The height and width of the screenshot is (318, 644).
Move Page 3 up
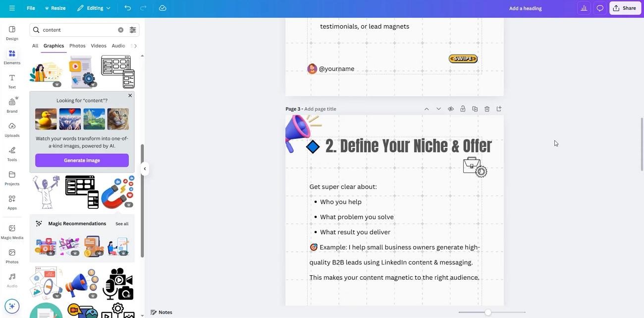pyautogui.click(x=427, y=109)
